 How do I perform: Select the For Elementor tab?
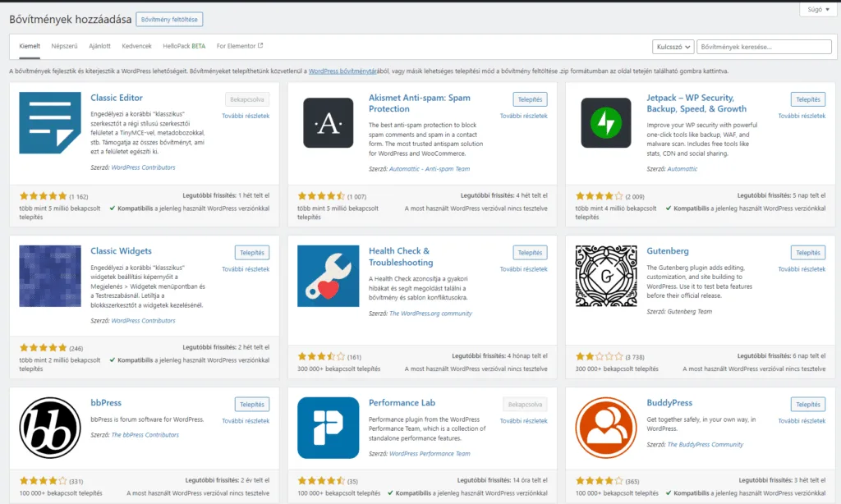(237, 48)
